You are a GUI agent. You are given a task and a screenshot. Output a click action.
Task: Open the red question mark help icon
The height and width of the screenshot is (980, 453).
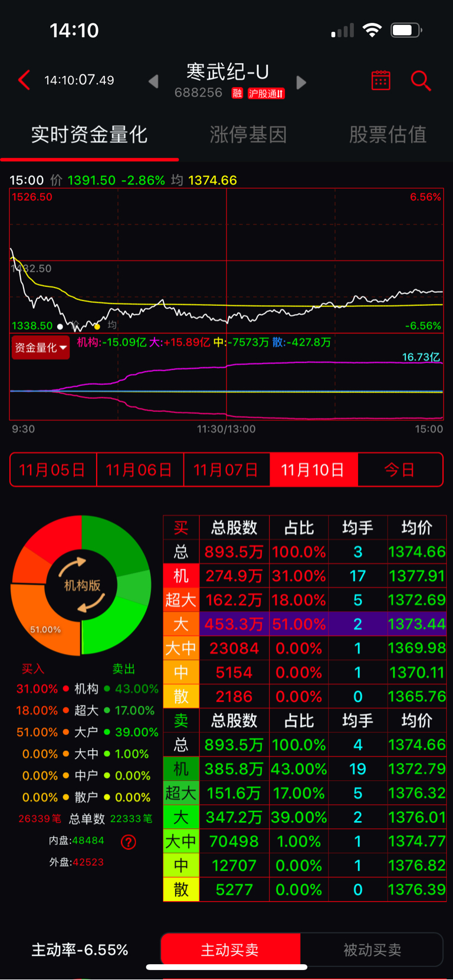point(128,842)
